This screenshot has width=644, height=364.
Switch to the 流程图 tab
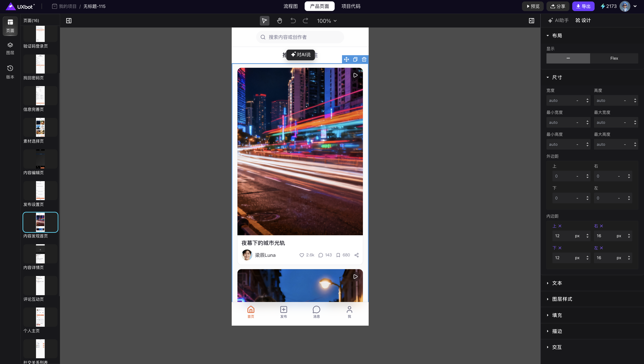pos(290,6)
